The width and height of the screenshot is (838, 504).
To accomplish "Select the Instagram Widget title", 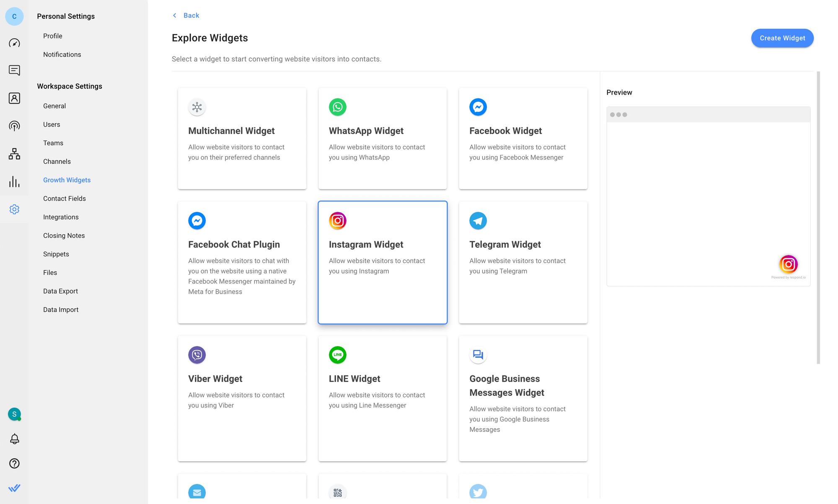I will coord(366,245).
